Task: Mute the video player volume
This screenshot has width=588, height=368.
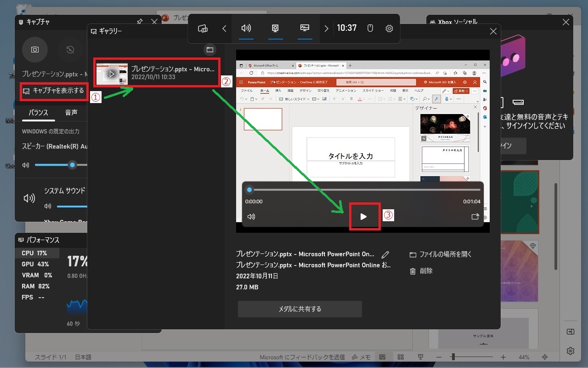Action: point(251,217)
